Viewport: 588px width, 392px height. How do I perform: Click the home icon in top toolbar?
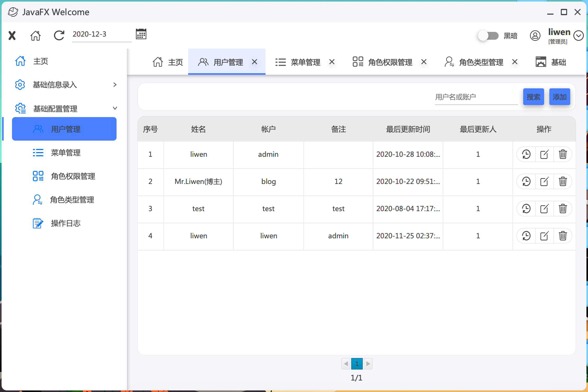(x=36, y=36)
